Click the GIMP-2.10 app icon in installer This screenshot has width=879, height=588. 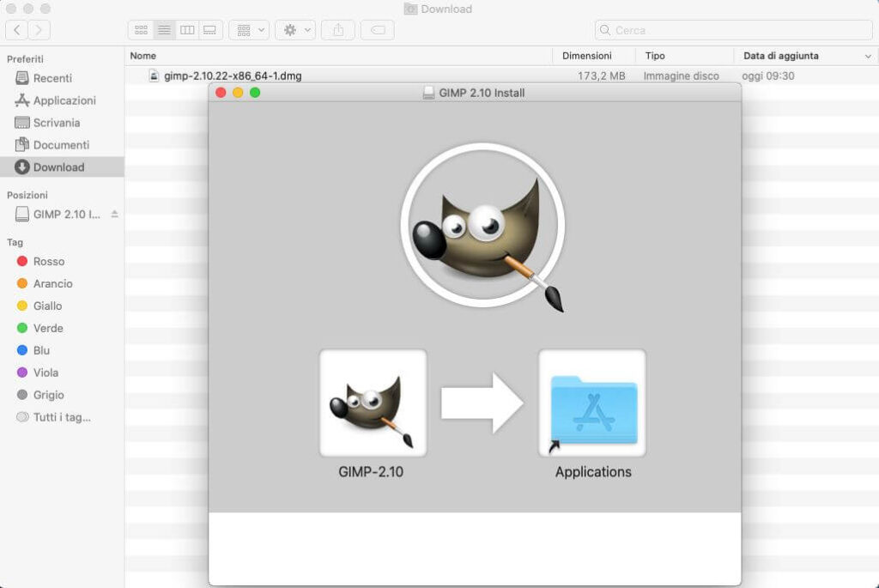373,403
